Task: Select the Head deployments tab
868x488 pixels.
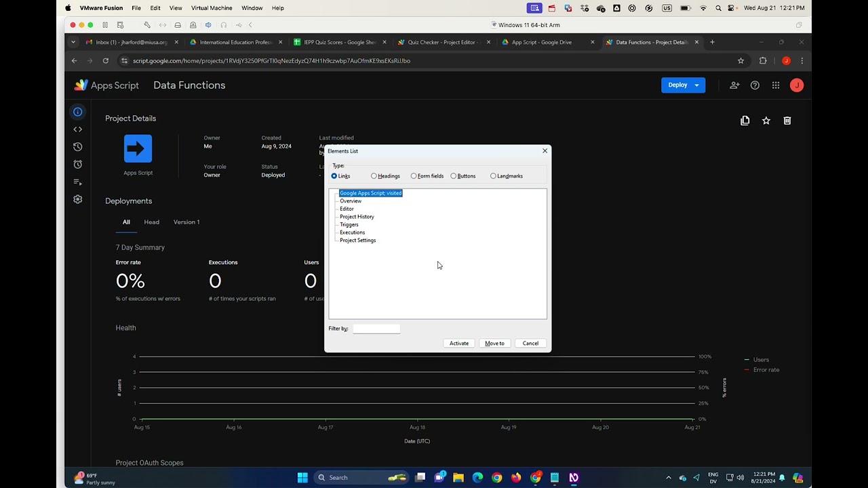Action: click(151, 222)
